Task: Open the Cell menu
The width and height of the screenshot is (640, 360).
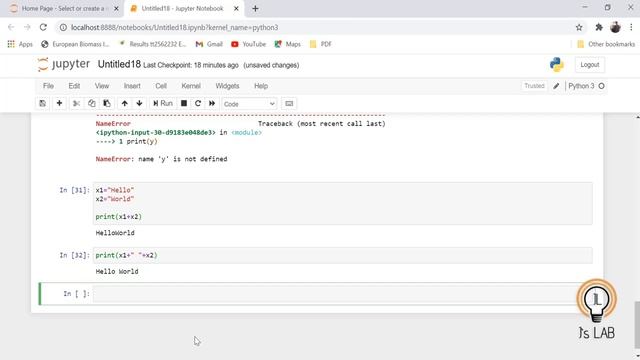Action: click(x=161, y=86)
